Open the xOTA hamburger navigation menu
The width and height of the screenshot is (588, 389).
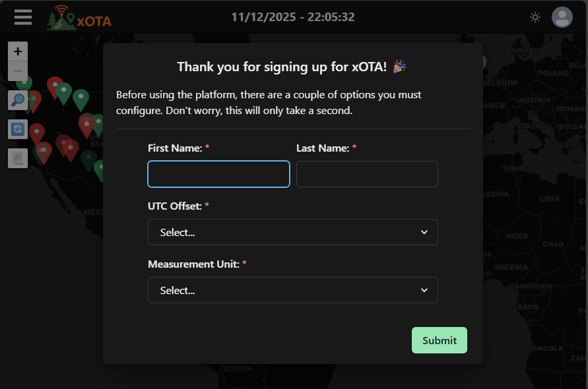tap(22, 16)
